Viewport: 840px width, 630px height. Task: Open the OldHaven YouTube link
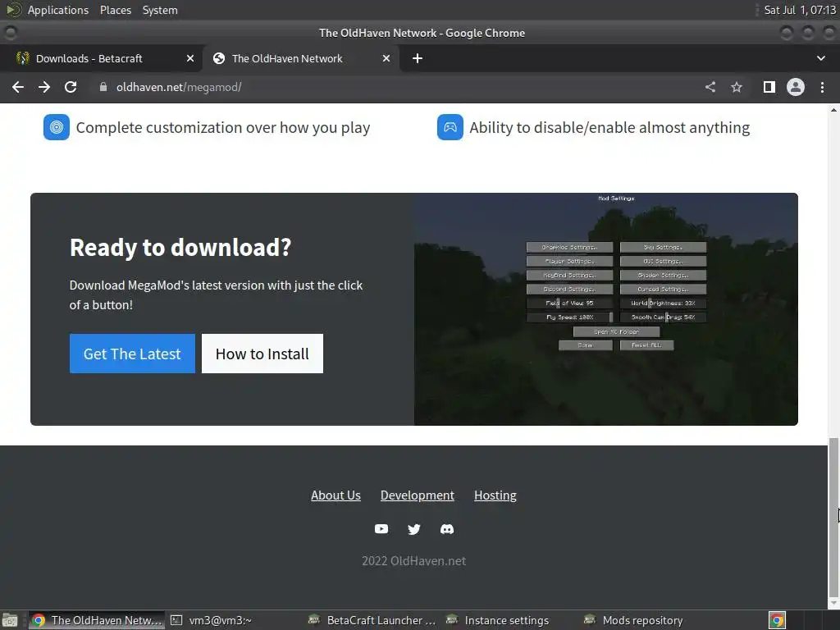click(381, 529)
